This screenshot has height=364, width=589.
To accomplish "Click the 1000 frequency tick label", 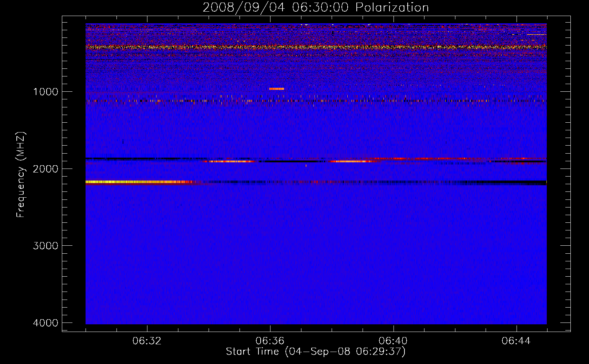I will (x=46, y=92).
